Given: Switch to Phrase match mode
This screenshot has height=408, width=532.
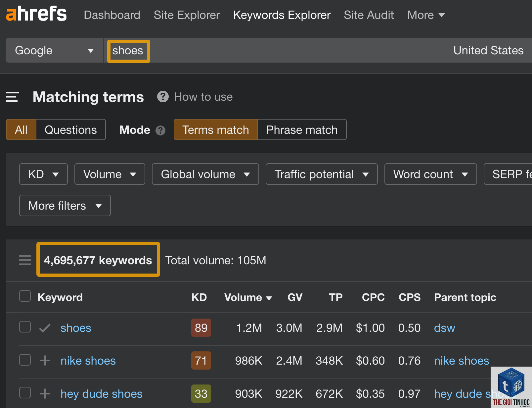Looking at the screenshot, I should pos(302,129).
